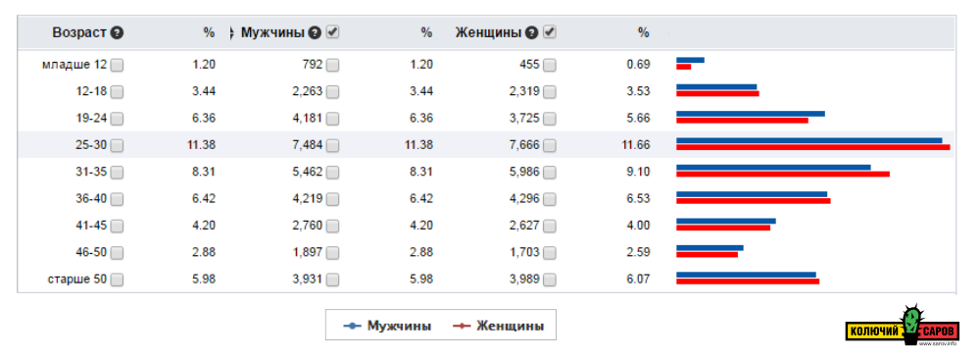The width and height of the screenshot is (980, 358).
Task: Select the младше 12 row label
Action: pos(75,65)
